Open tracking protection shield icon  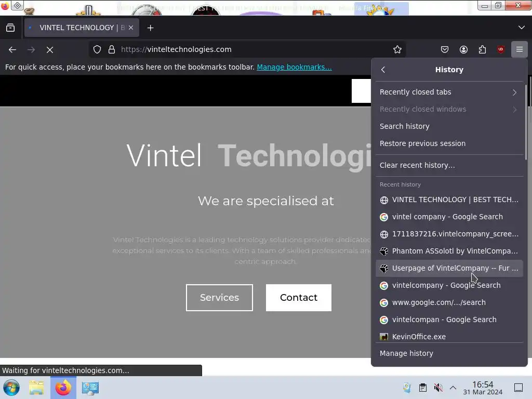pos(97,49)
